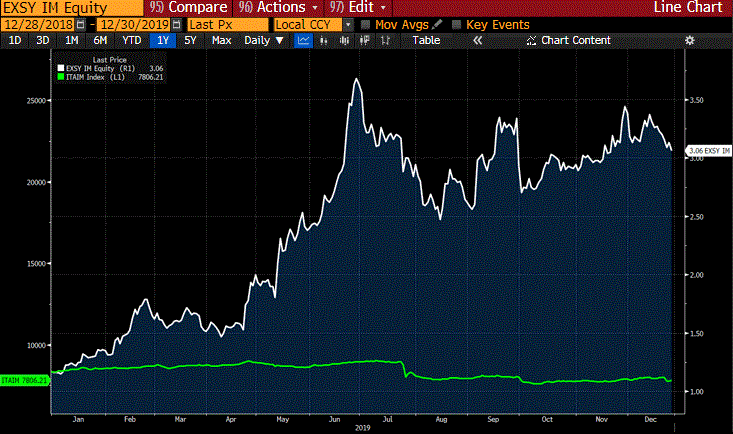This screenshot has width=733, height=434.
Task: Collapse panel with double left chevron
Action: 477,41
